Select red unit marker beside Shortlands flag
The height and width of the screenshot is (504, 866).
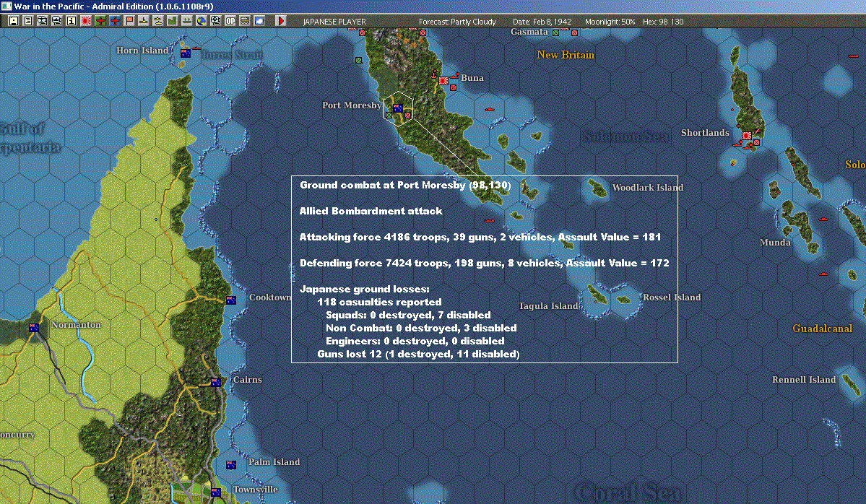757,142
